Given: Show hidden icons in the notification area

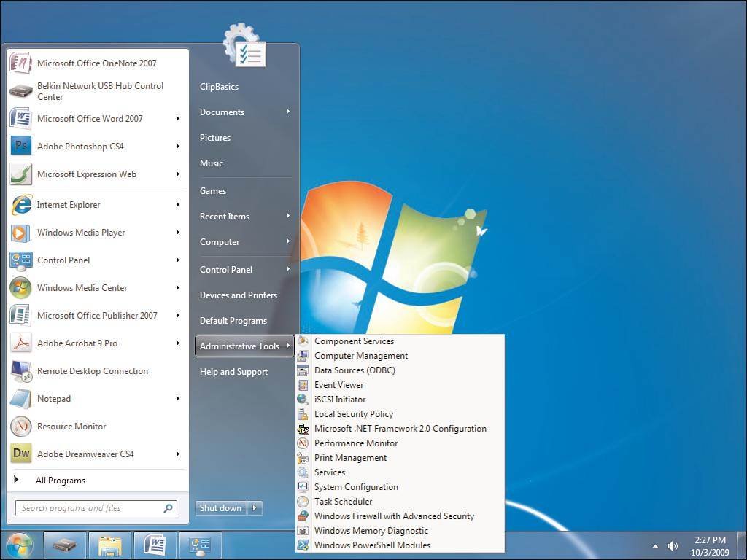Looking at the screenshot, I should click(654, 545).
